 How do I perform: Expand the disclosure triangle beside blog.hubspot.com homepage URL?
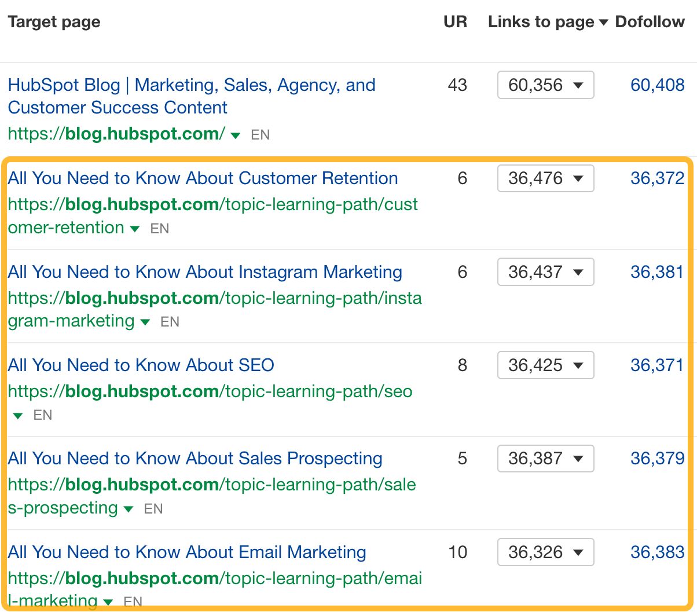point(235,135)
